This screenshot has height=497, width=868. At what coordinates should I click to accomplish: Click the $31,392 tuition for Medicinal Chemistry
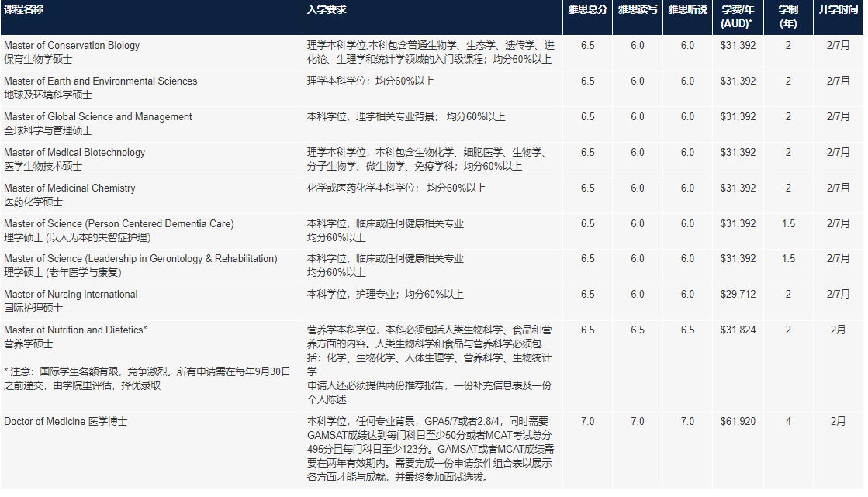(738, 188)
